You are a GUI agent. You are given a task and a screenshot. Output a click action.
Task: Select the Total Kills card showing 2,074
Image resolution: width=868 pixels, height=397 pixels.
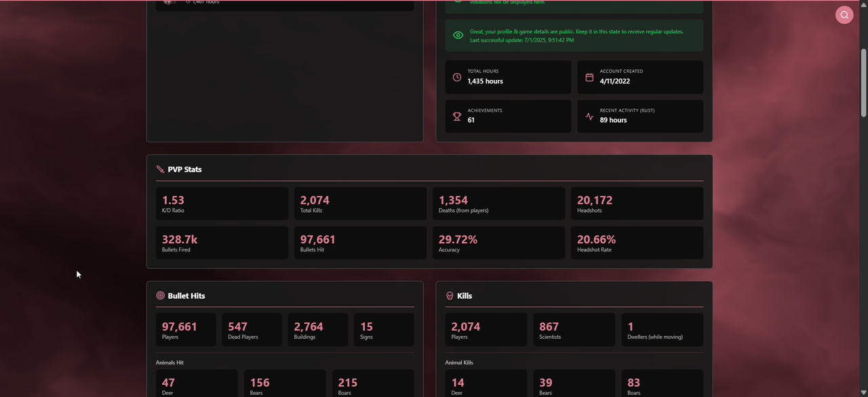coord(360,203)
